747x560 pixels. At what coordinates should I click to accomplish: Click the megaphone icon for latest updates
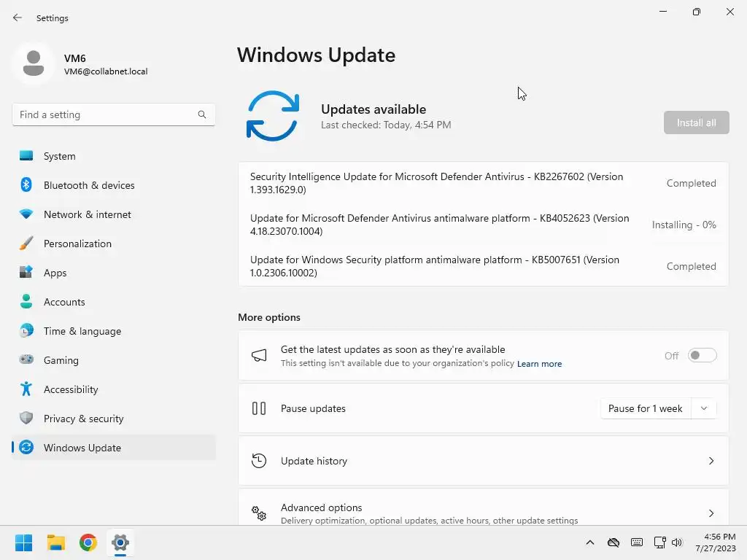[259, 356]
